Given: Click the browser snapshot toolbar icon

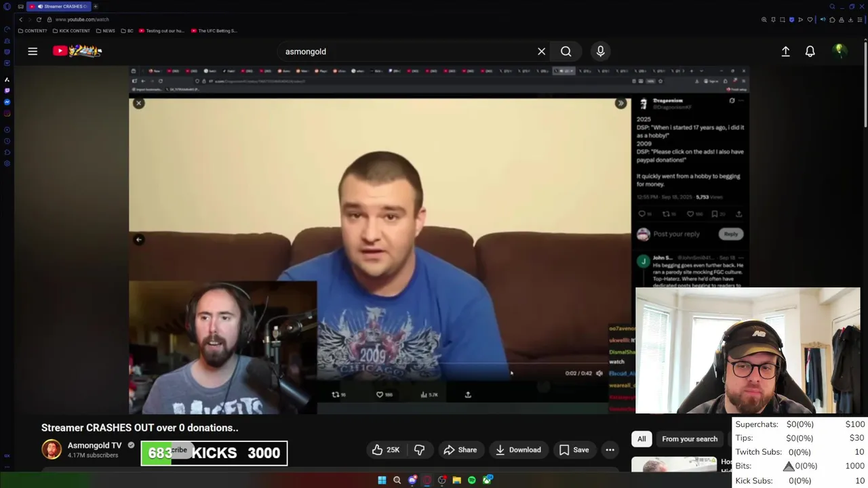Looking at the screenshot, I should pos(783,20).
